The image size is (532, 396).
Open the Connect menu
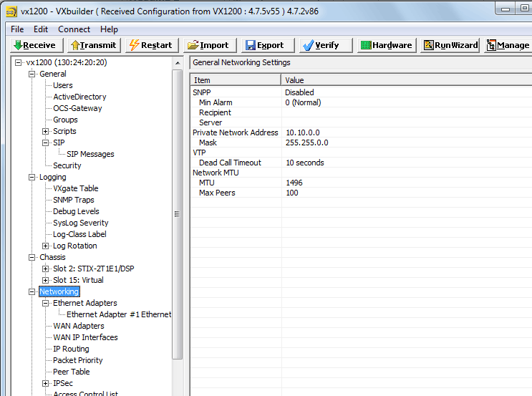[74, 29]
